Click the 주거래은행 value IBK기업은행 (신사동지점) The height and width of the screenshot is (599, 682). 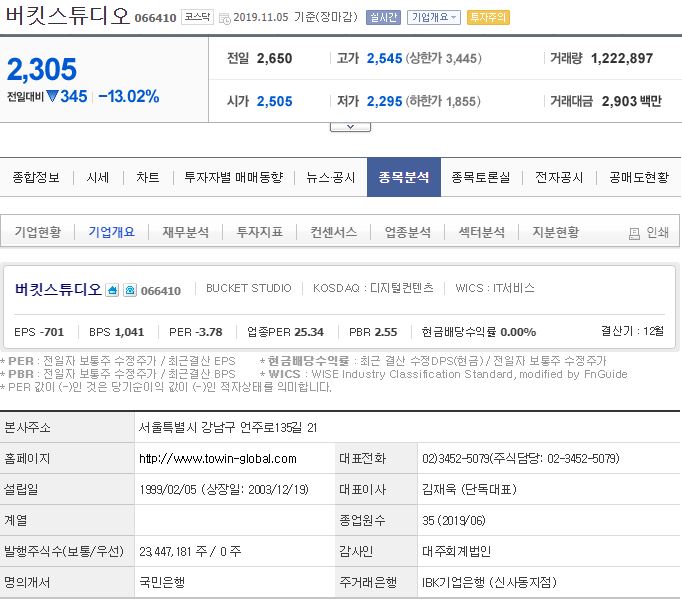[489, 583]
